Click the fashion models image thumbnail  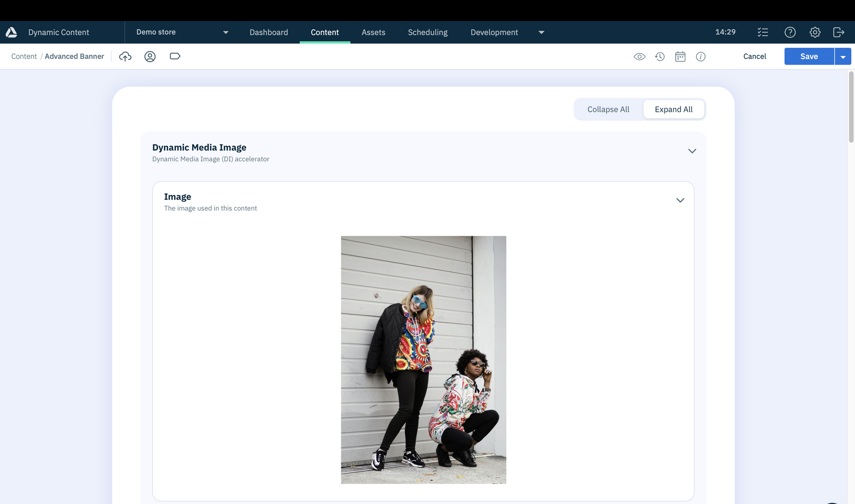[424, 360]
